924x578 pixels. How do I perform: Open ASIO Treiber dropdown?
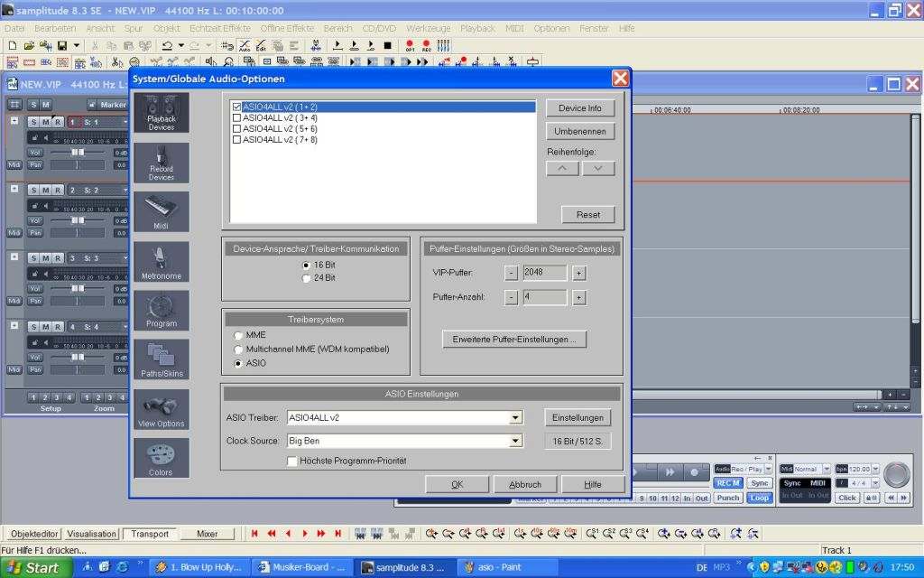515,417
